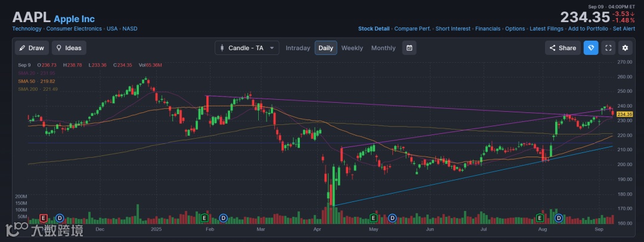Screen dimensions: 644x242
Task: Open the Compare Perf. link
Action: pyautogui.click(x=413, y=29)
